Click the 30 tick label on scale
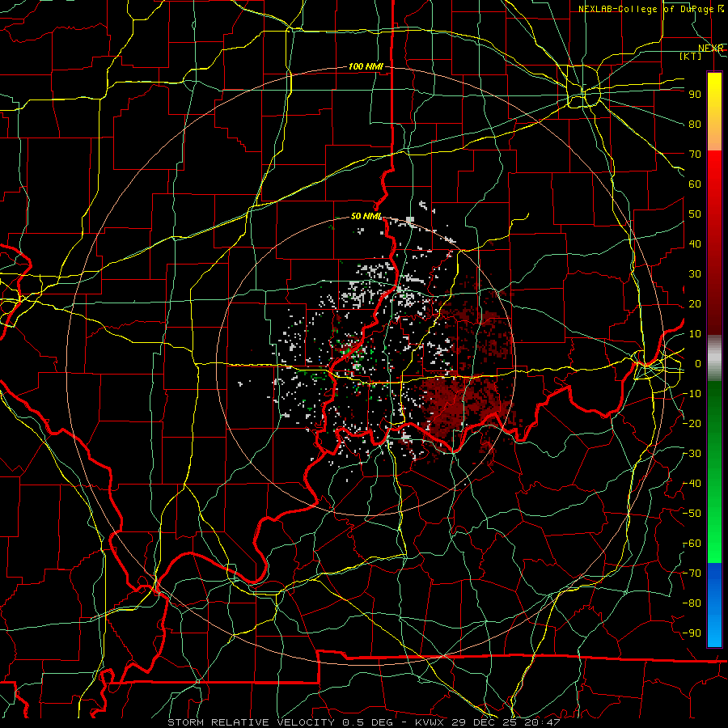Image resolution: width=728 pixels, height=728 pixels. pos(695,274)
